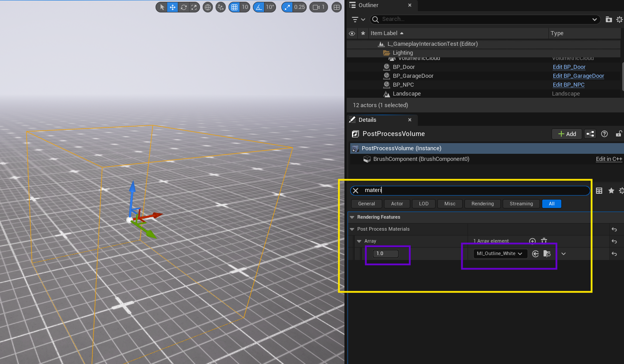Close the Details tab
The height and width of the screenshot is (364, 624).
[410, 120]
